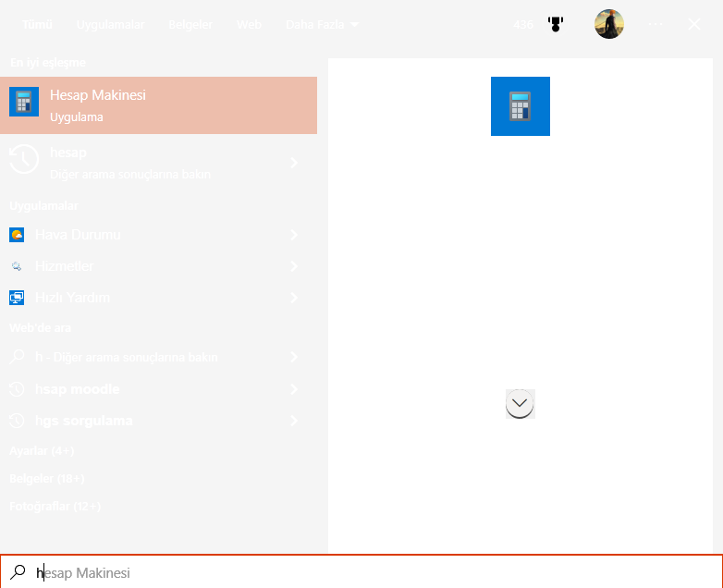Expand the web search h result arrow
Screen dimensions: 723x588
[294, 357]
